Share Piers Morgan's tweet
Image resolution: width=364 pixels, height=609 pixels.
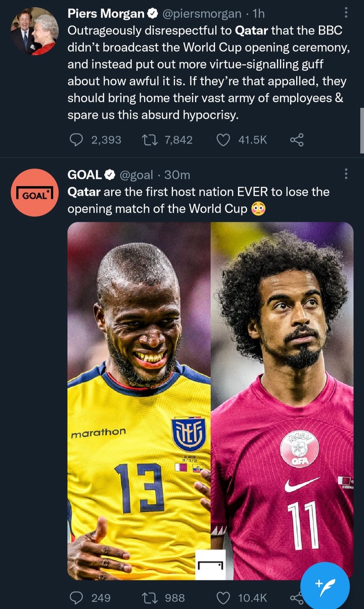point(297,140)
